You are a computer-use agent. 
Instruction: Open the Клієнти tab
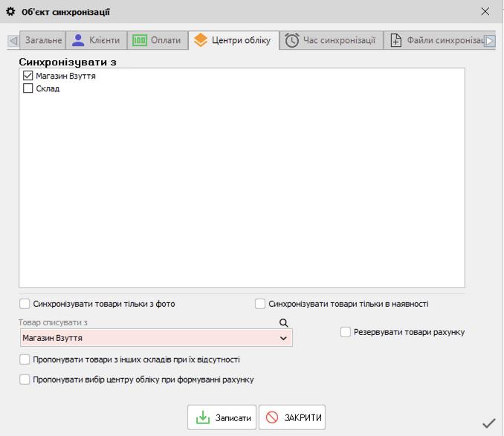pyautogui.click(x=97, y=40)
